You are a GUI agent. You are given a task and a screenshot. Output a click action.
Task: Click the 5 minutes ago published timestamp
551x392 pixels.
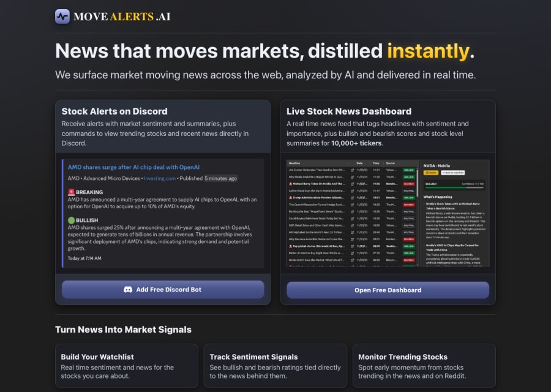(x=220, y=178)
